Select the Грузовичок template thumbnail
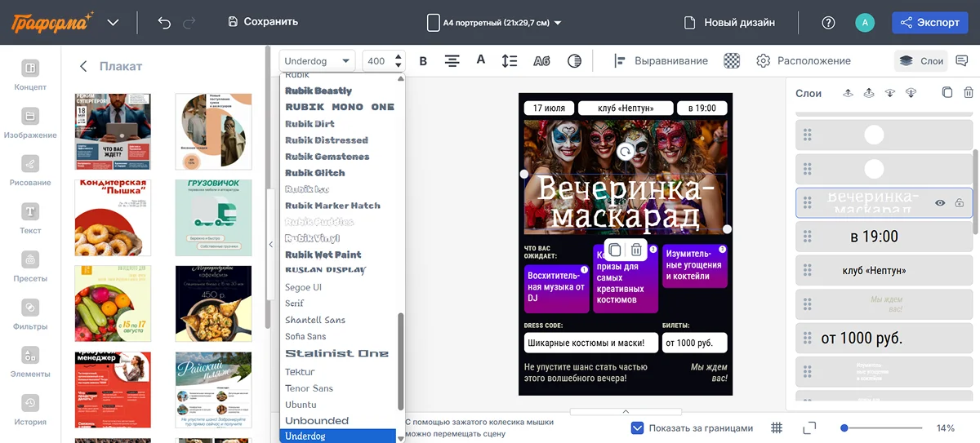Viewport: 980px width, 443px height. click(213, 218)
